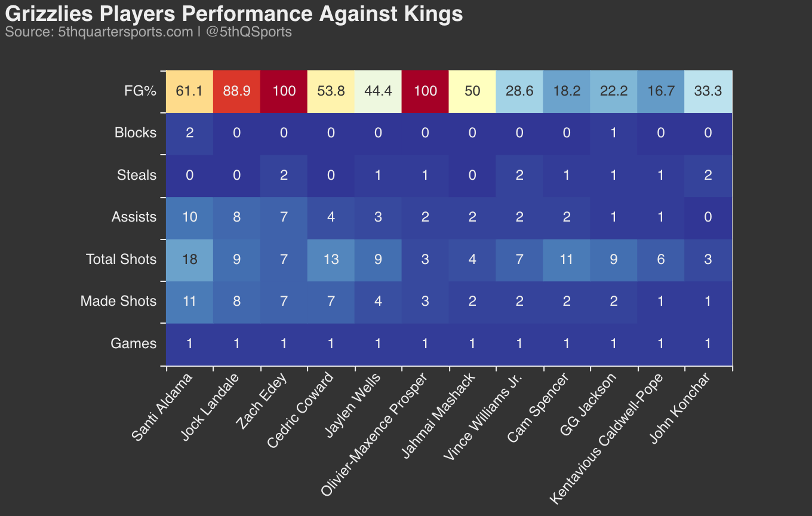
Task: Select Zach Edey's 100 FG% cell
Action: coord(284,91)
